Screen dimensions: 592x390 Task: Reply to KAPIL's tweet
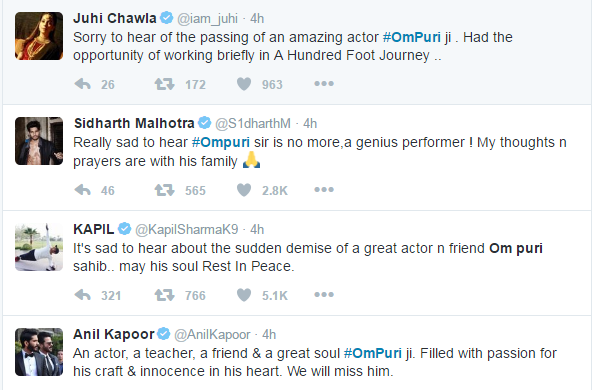83,294
